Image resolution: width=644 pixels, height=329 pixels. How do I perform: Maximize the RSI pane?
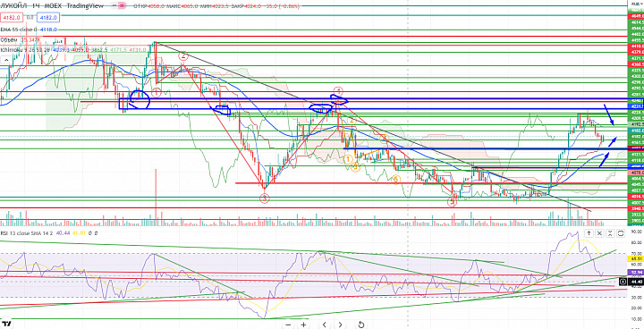click(621, 233)
